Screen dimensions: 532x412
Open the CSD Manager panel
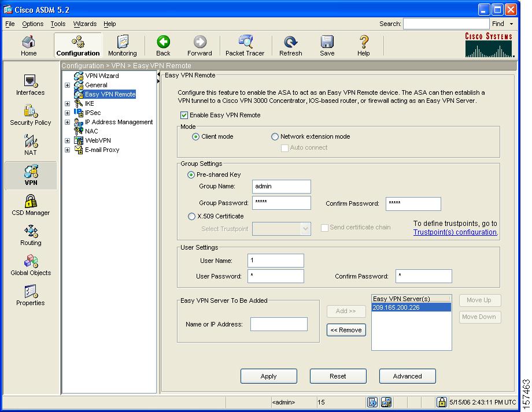[x=31, y=205]
